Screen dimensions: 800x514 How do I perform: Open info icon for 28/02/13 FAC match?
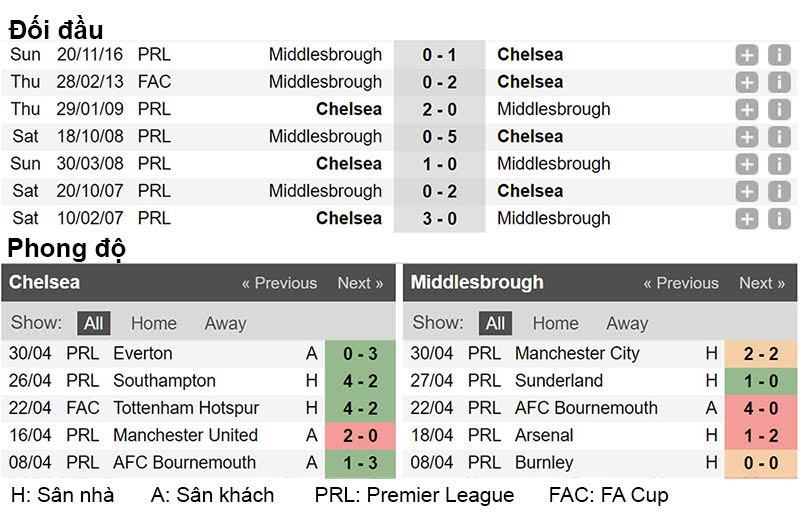(x=779, y=82)
